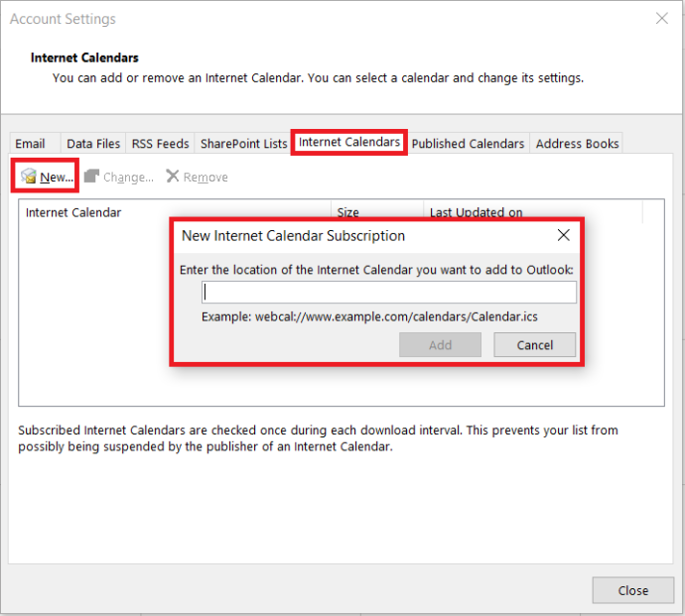Click the New calendar icon

tap(29, 177)
